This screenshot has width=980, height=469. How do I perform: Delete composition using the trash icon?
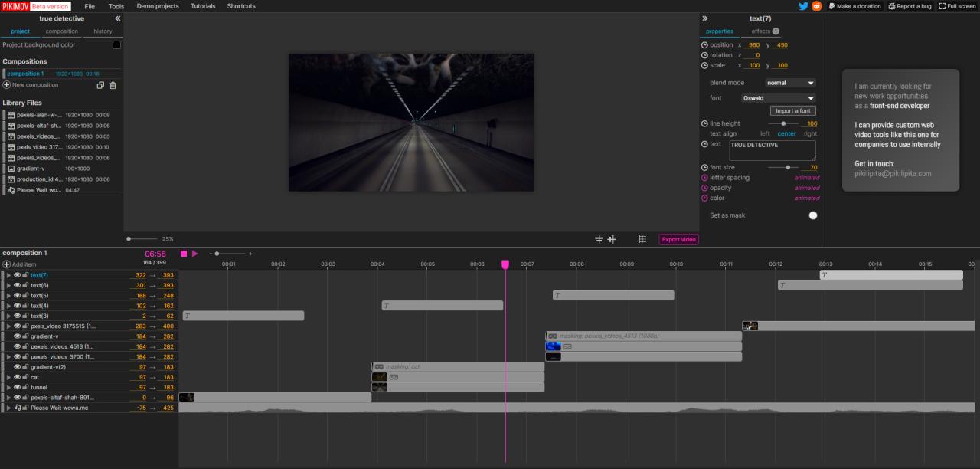(x=113, y=85)
